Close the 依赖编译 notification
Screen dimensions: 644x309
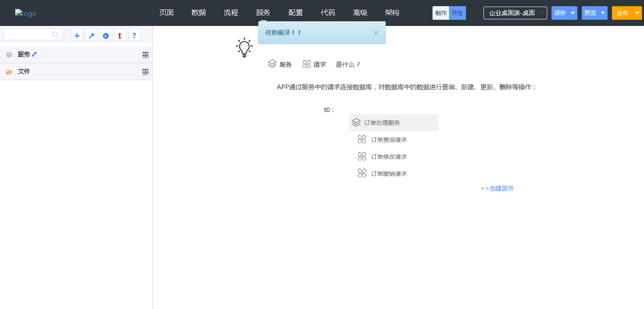376,33
